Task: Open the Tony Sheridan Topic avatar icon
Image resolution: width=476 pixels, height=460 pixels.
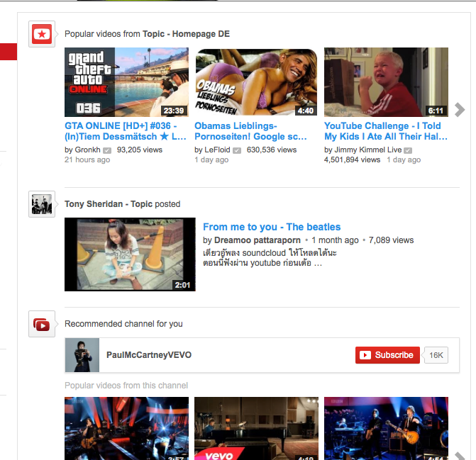Action: point(42,204)
